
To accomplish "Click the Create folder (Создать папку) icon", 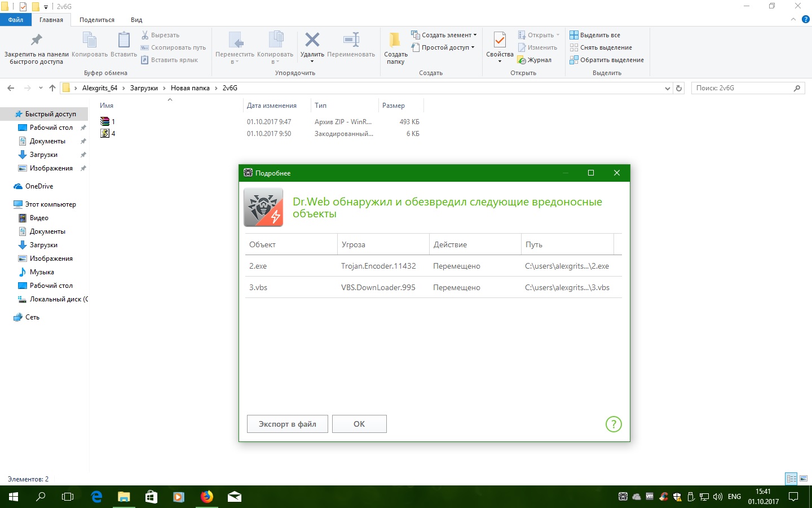I will 395,41.
